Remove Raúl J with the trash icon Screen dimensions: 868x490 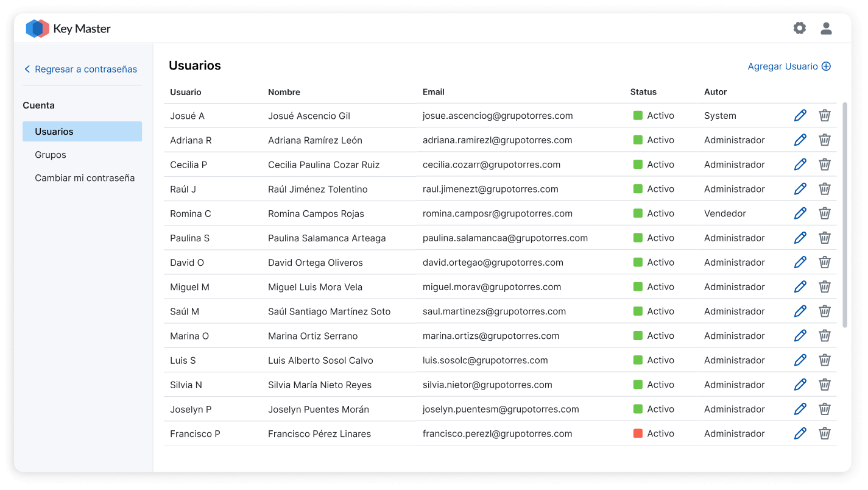click(x=825, y=189)
